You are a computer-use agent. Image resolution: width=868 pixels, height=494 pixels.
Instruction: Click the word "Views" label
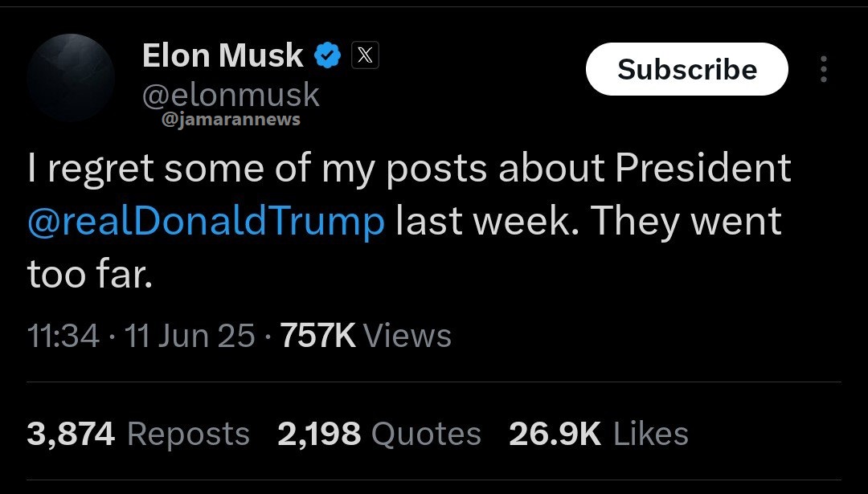coord(407,336)
